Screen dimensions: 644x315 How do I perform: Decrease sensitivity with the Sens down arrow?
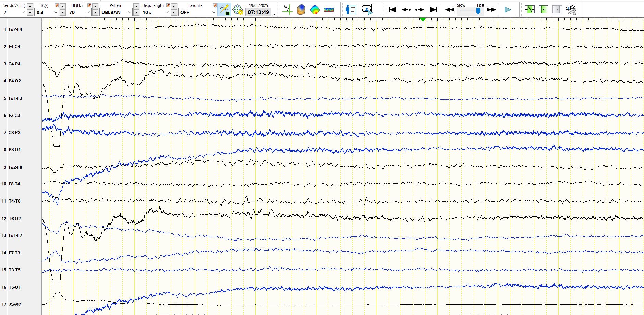(x=30, y=12)
